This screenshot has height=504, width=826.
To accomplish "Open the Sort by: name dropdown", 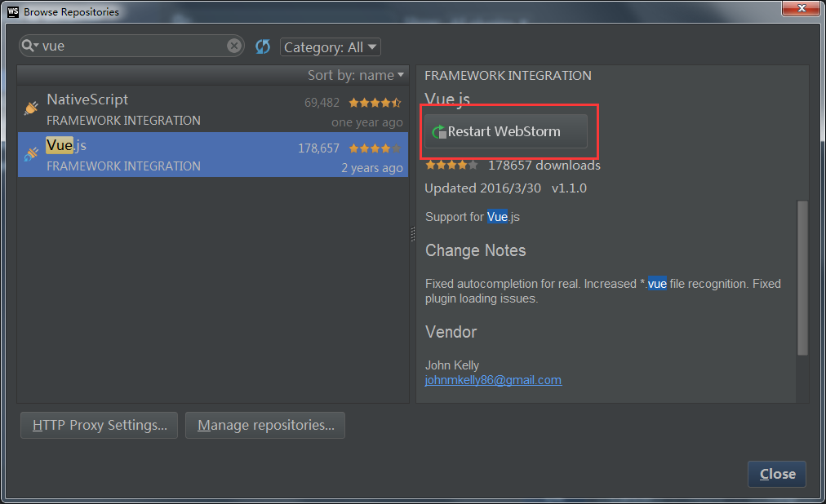I will (x=356, y=75).
